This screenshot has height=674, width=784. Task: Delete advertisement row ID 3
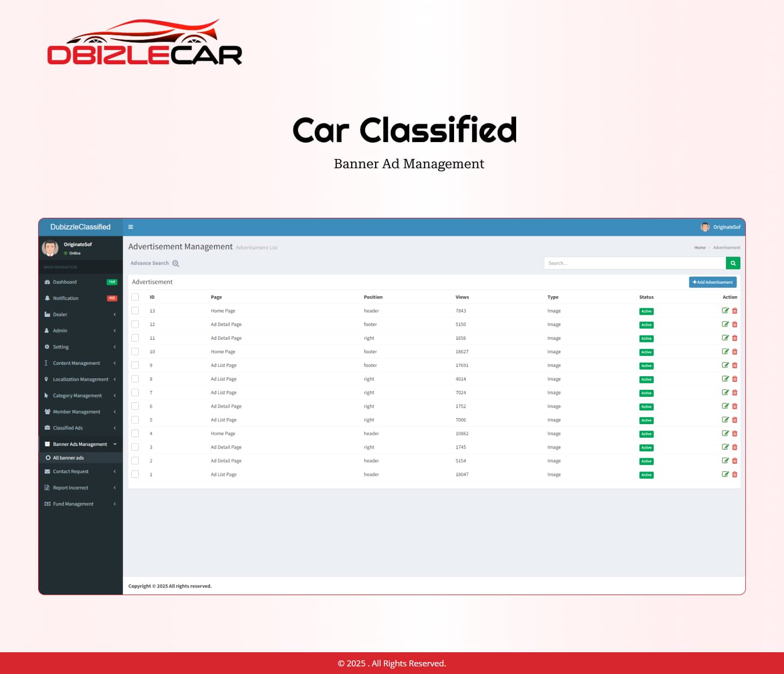(x=734, y=447)
